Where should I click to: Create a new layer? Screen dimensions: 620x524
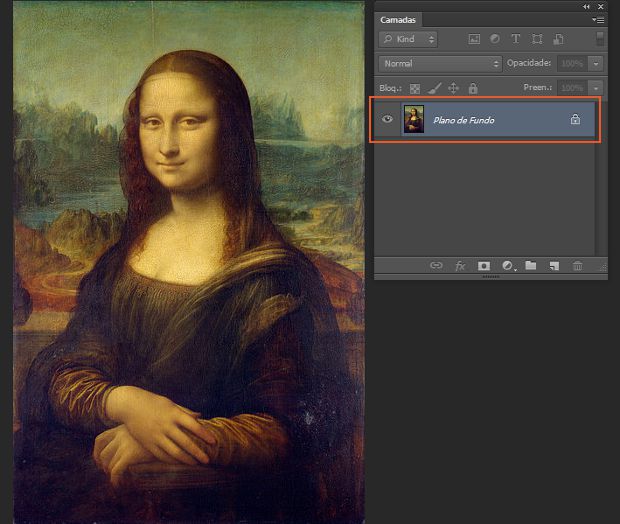click(554, 266)
